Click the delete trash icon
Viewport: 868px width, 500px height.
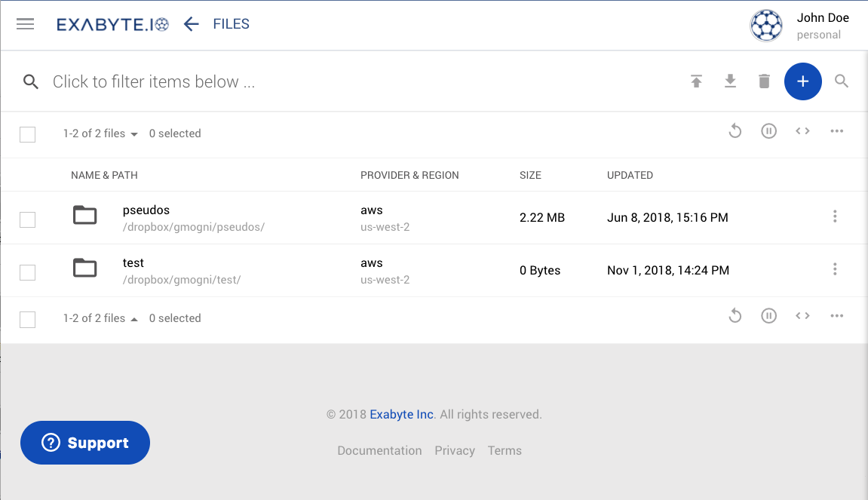click(764, 81)
